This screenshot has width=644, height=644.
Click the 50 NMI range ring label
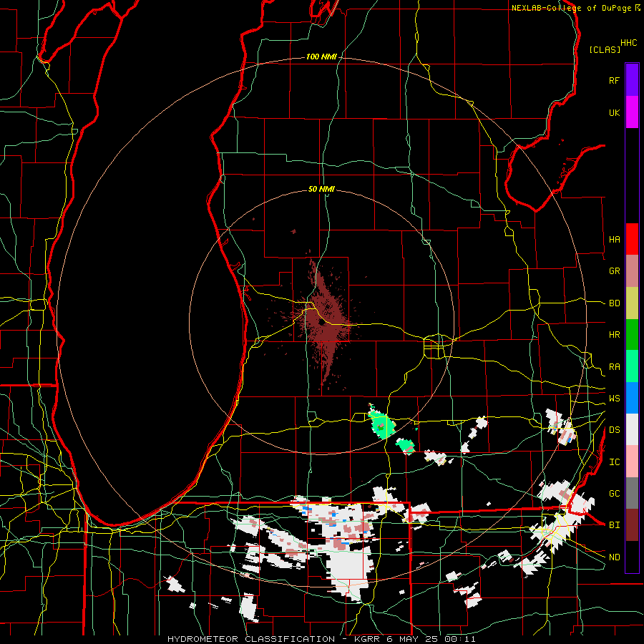[321, 189]
